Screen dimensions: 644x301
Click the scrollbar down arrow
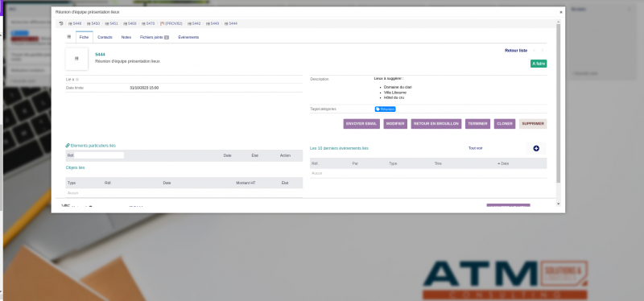point(558,204)
